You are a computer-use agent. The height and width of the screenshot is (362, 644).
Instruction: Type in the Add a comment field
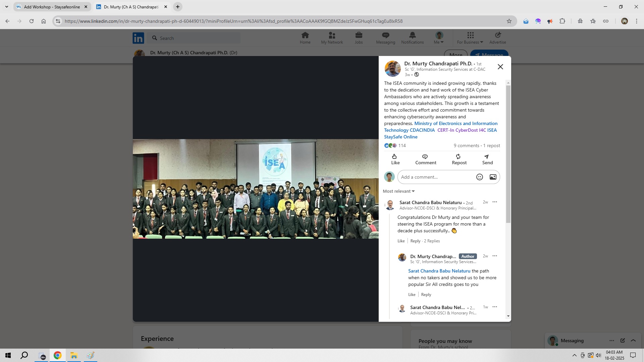click(x=436, y=177)
